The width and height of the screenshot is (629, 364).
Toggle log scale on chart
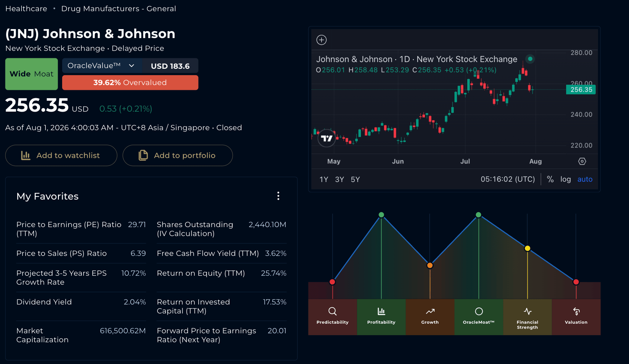pyautogui.click(x=566, y=179)
